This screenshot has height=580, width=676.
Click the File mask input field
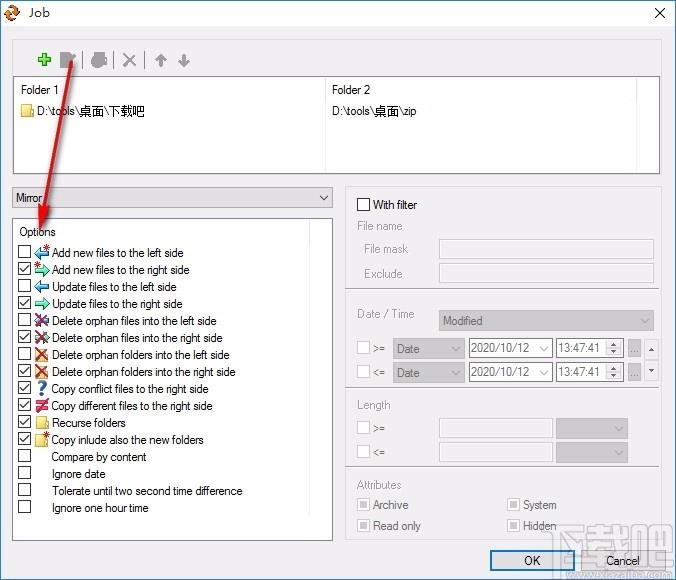pyautogui.click(x=546, y=249)
